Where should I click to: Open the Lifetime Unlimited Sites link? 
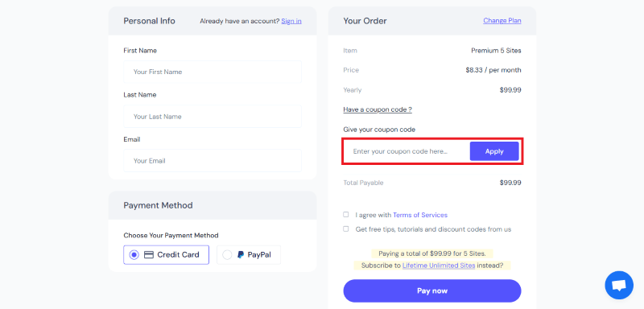pos(439,266)
